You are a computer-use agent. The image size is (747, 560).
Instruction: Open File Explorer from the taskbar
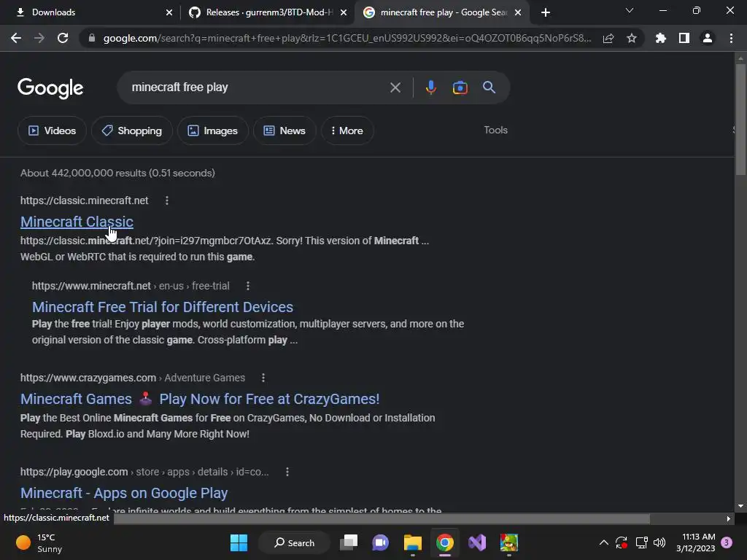click(413, 542)
